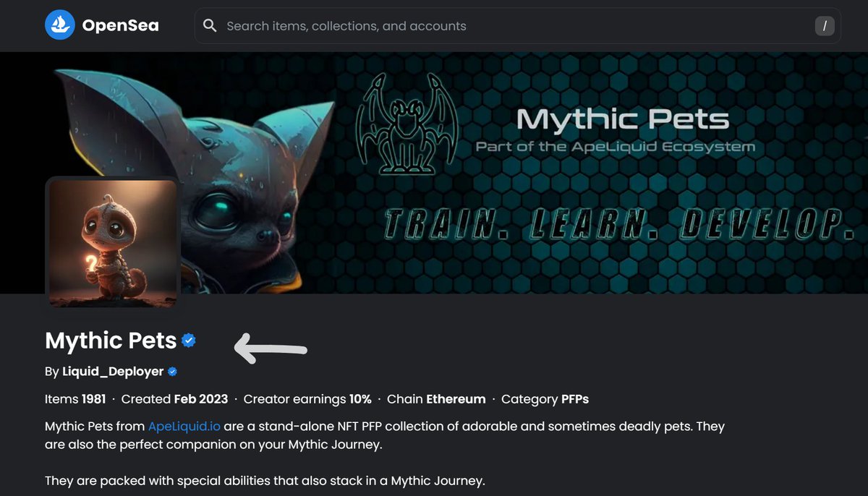Click the Chain Ethereum stat

(x=436, y=399)
